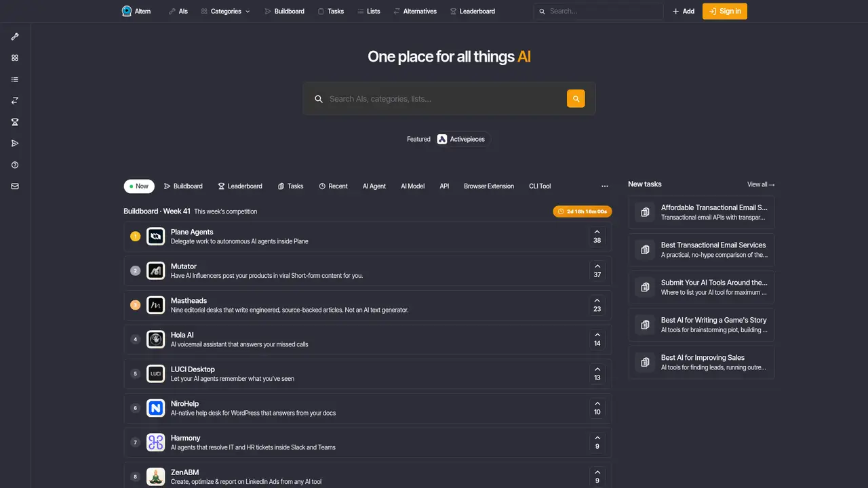Upvote Plane Agents with 38 votes

pos(597,237)
